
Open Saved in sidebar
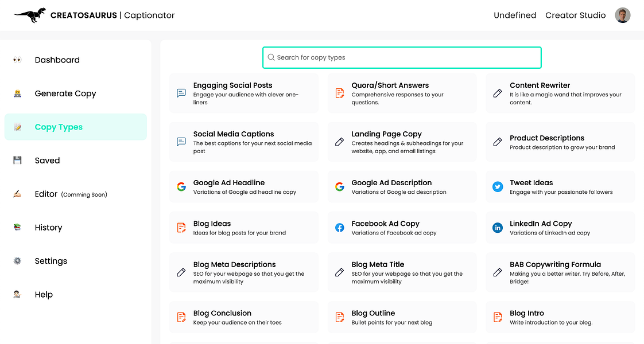coord(76,161)
